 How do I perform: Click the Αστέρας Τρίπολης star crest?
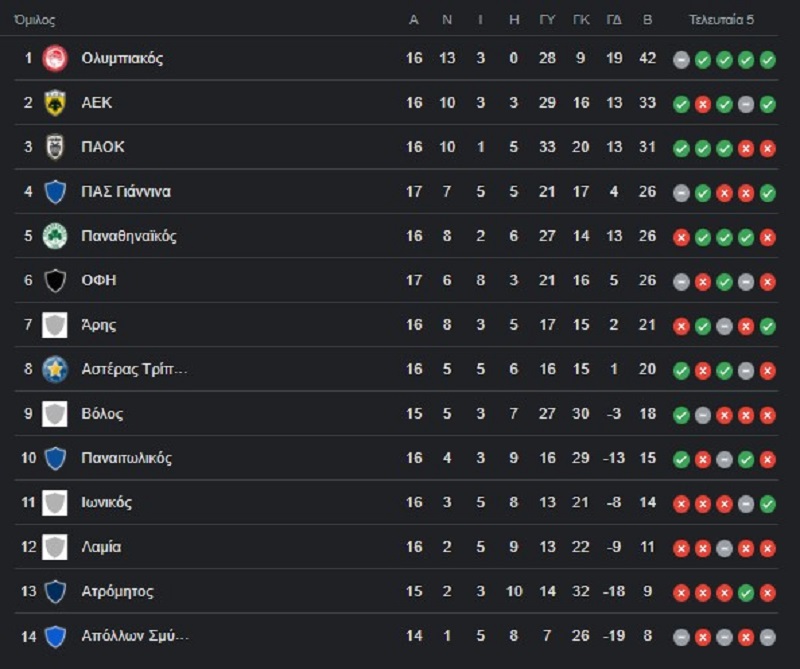[55, 369]
